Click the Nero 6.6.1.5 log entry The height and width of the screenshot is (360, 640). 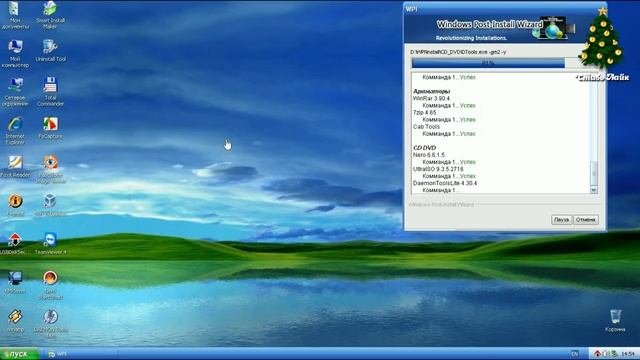[x=429, y=155]
